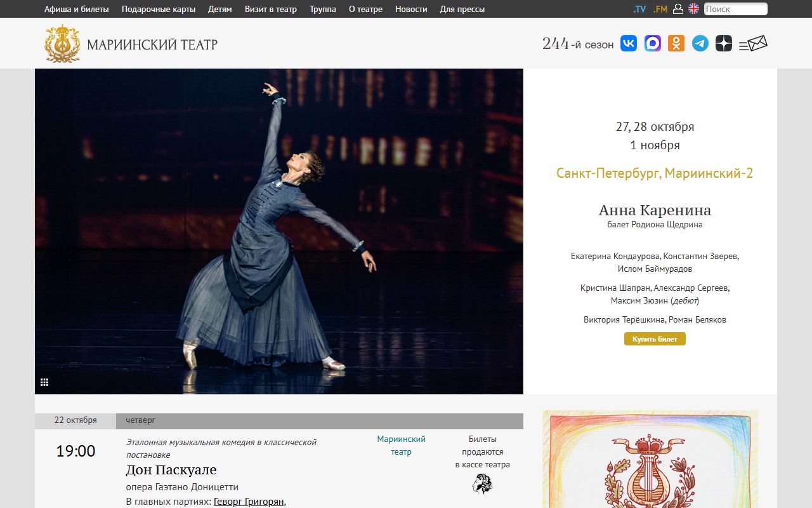812x508 pixels.
Task: Click the text 27, 28 октября
Action: [655, 127]
